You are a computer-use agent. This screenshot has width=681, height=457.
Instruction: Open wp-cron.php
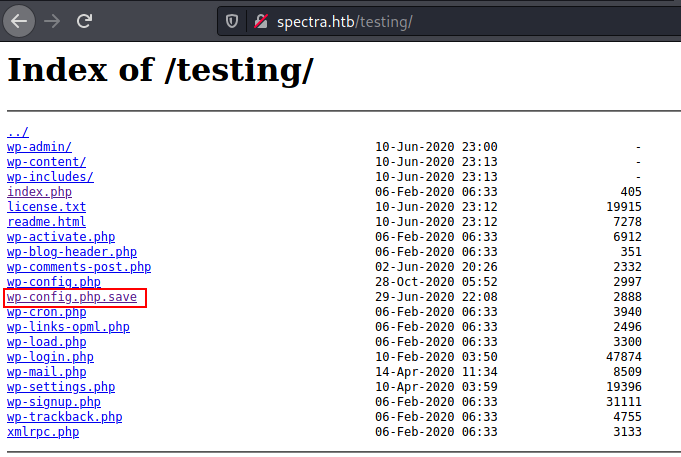coord(46,312)
